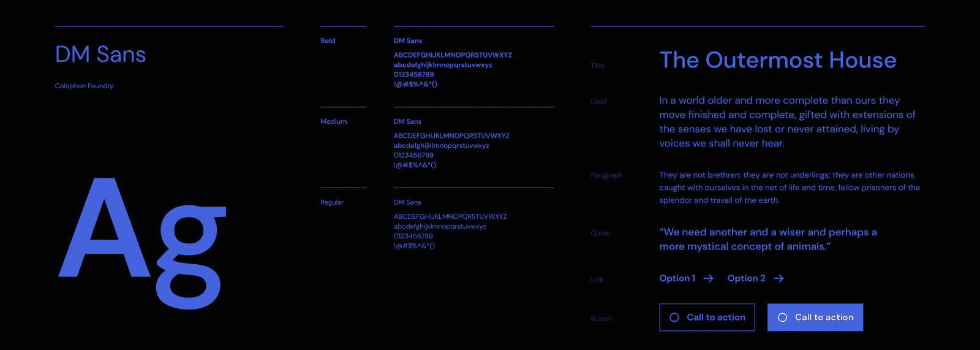Click circle icon in outlined Call to action button
The width and height of the screenshot is (980, 350).
point(674,318)
